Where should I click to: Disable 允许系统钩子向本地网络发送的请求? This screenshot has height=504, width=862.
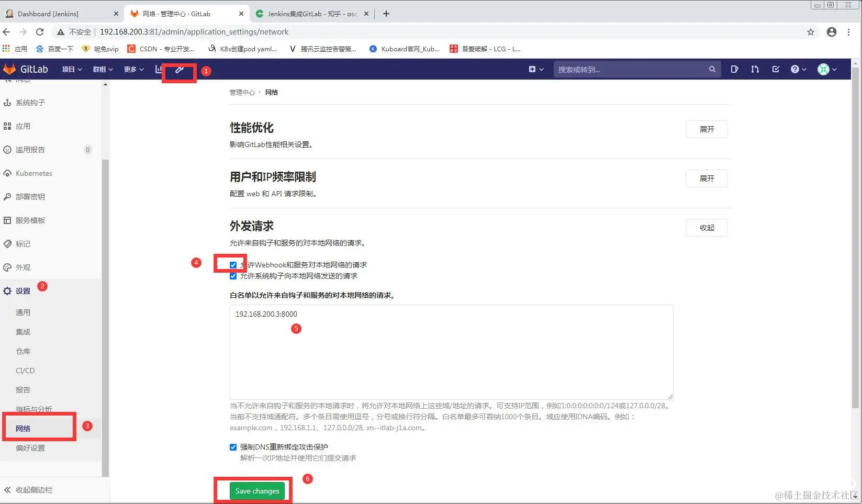click(x=233, y=276)
